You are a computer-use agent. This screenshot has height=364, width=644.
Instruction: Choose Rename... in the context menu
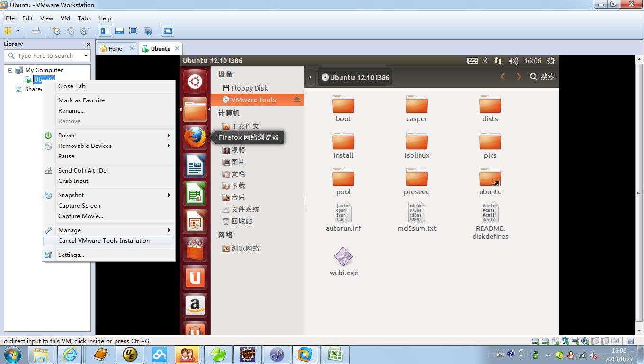[109, 110]
